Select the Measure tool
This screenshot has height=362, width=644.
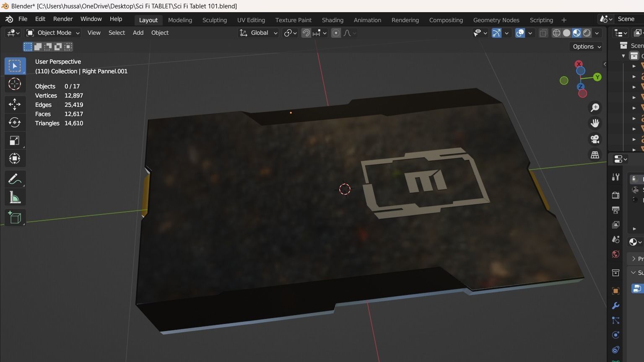point(15,197)
